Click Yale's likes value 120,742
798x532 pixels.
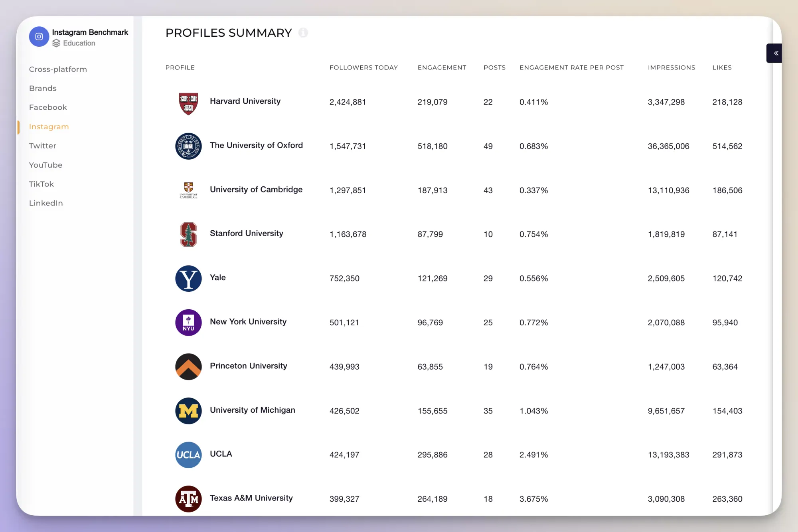[x=727, y=279]
